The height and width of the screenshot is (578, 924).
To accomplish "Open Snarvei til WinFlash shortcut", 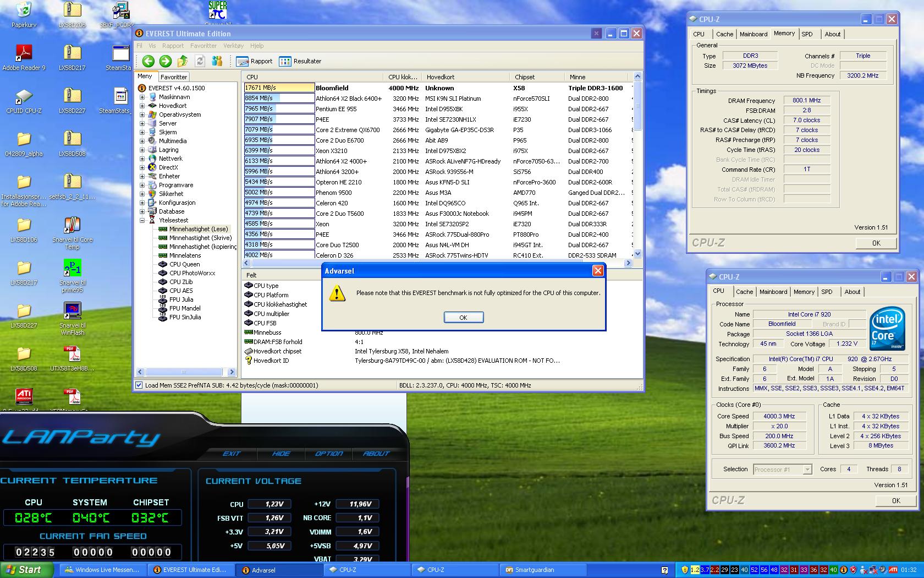I will 72,319.
